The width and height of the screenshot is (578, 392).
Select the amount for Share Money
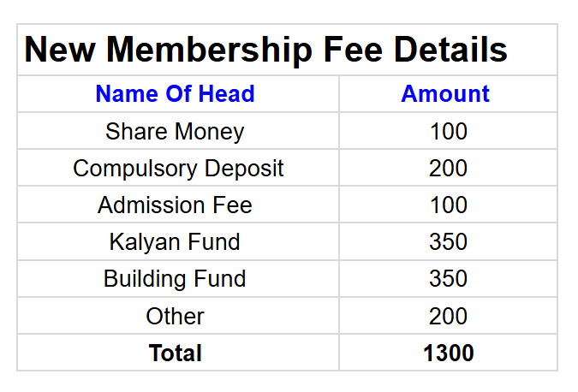click(x=448, y=132)
